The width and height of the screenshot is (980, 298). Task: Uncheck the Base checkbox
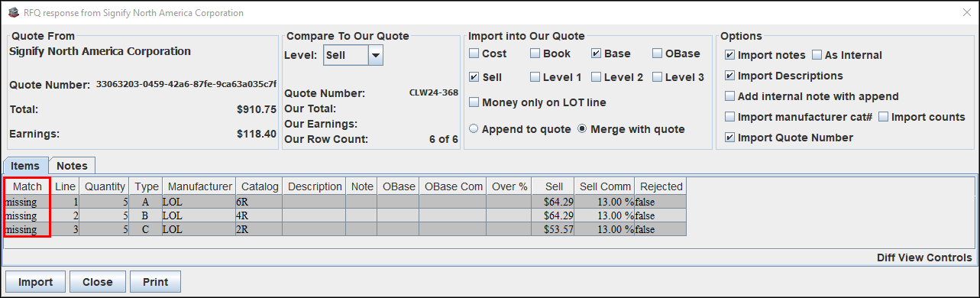tap(597, 53)
